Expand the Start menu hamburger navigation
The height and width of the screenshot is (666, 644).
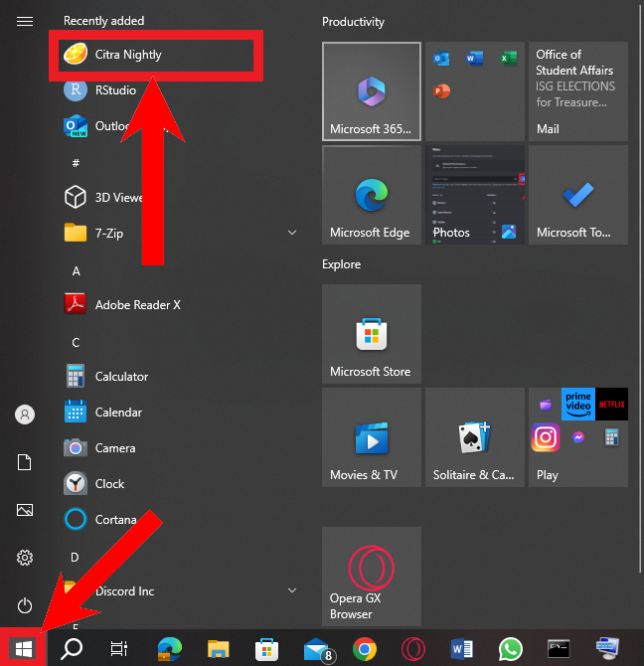coord(25,21)
